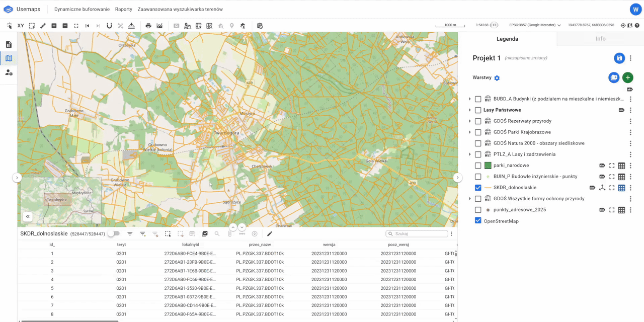Add new layer with green plus button
The image size is (644, 322).
tap(627, 77)
